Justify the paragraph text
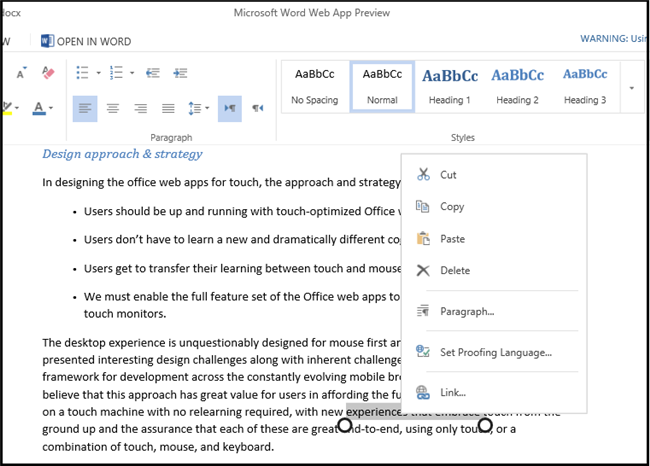The width and height of the screenshot is (650, 466). [x=168, y=109]
